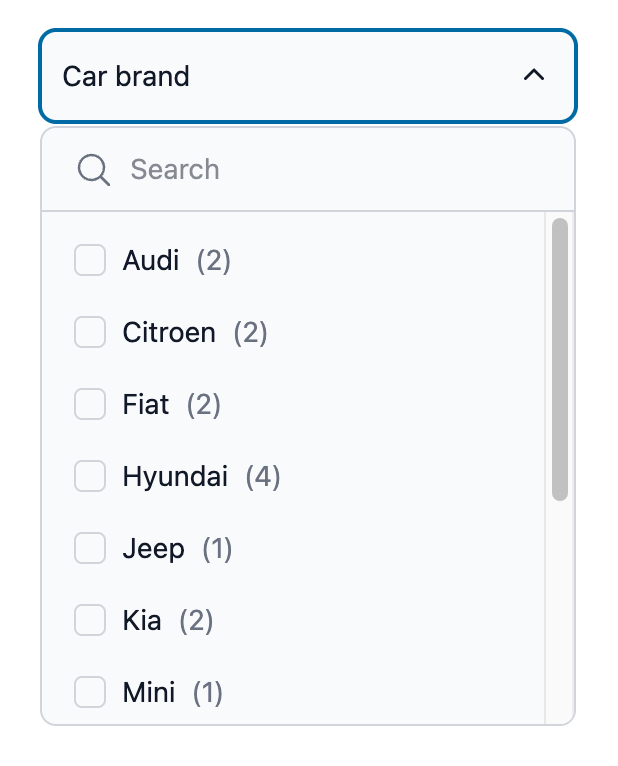Check the Mini checkbox
This screenshot has height=766, width=618.
click(x=90, y=693)
